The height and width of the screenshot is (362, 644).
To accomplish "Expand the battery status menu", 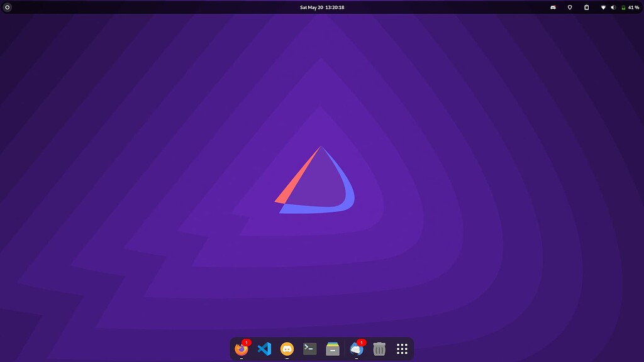I will [x=623, y=7].
